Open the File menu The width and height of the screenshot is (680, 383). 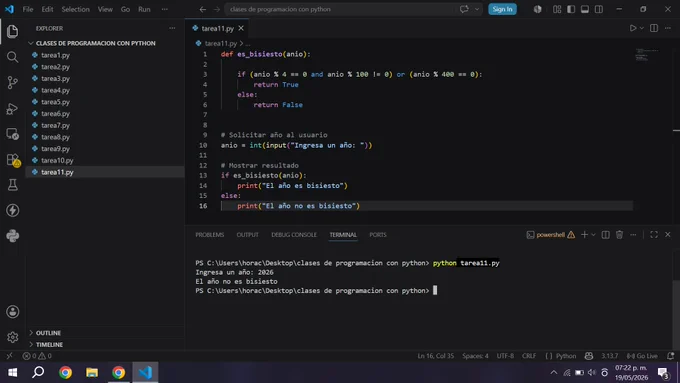pyautogui.click(x=28, y=9)
